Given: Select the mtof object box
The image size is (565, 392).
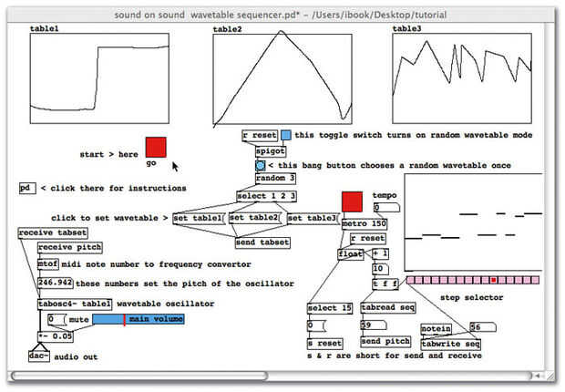Looking at the screenshot, I should click(x=48, y=264).
